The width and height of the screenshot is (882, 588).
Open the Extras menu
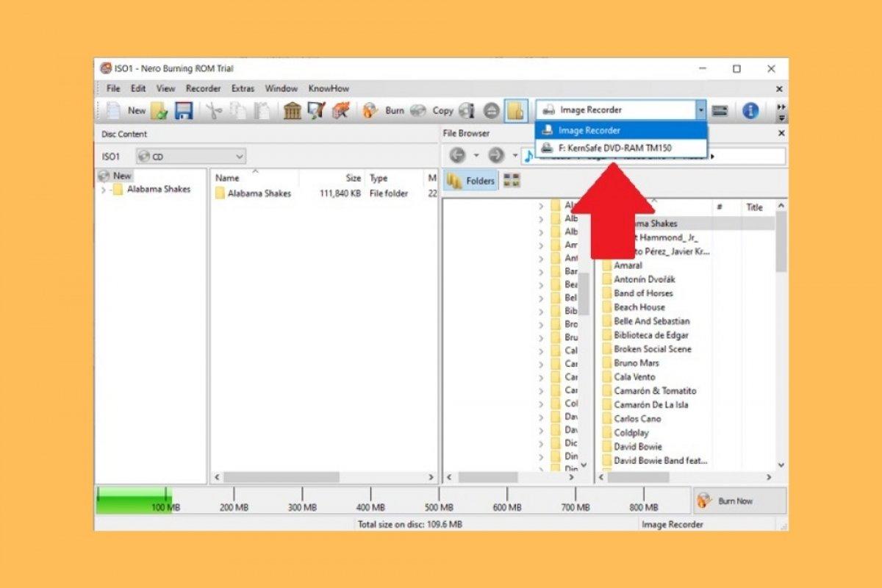pyautogui.click(x=243, y=88)
